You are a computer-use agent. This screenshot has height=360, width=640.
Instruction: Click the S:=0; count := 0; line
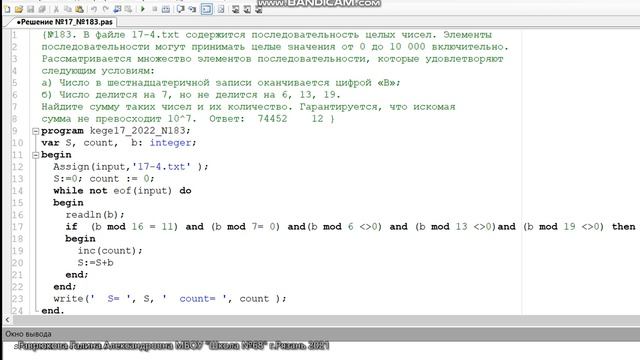tap(104, 179)
